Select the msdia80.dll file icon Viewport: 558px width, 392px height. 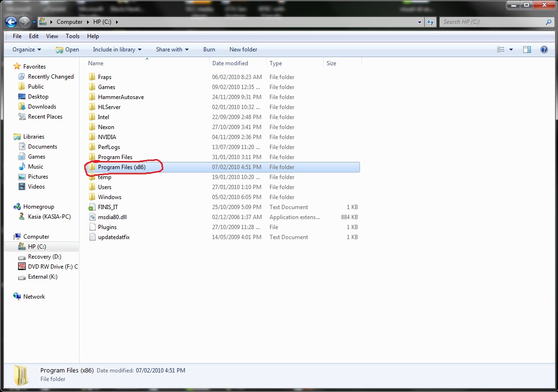point(92,217)
